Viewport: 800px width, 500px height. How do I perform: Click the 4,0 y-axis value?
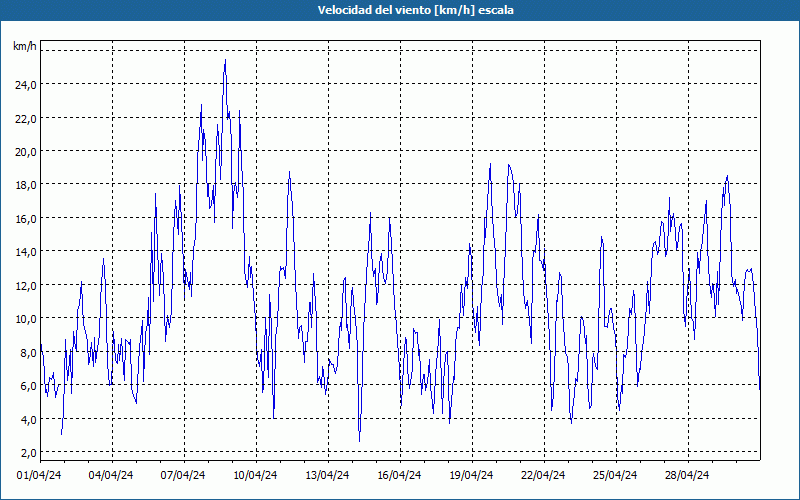click(x=28, y=420)
